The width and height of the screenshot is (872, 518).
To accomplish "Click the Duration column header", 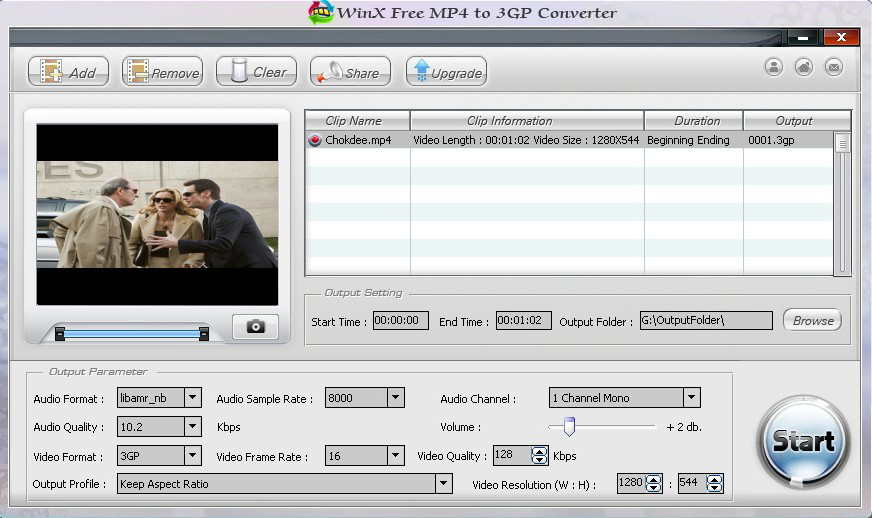I will point(693,121).
